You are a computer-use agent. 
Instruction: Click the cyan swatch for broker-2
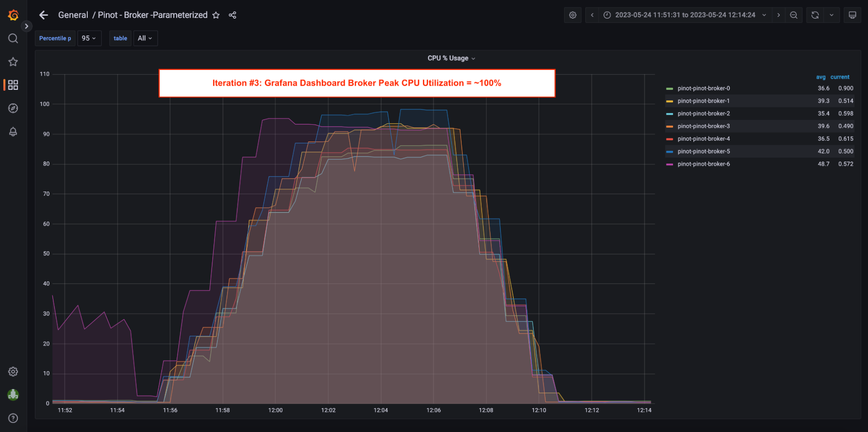670,114
